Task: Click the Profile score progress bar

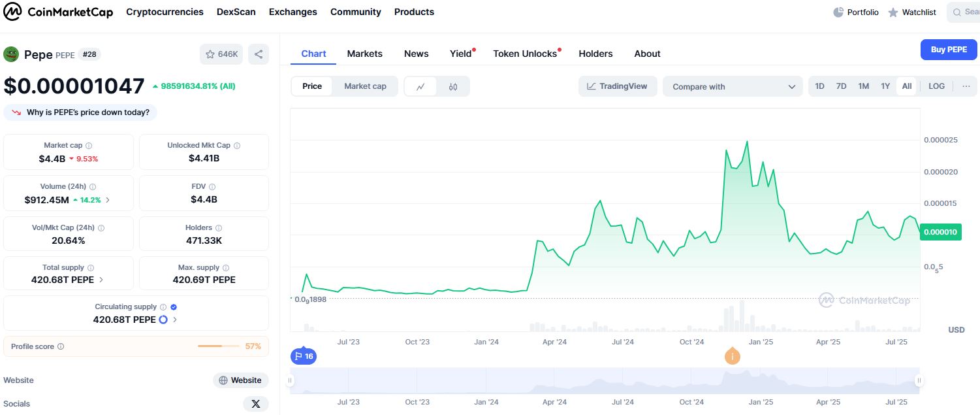Action: (x=219, y=346)
